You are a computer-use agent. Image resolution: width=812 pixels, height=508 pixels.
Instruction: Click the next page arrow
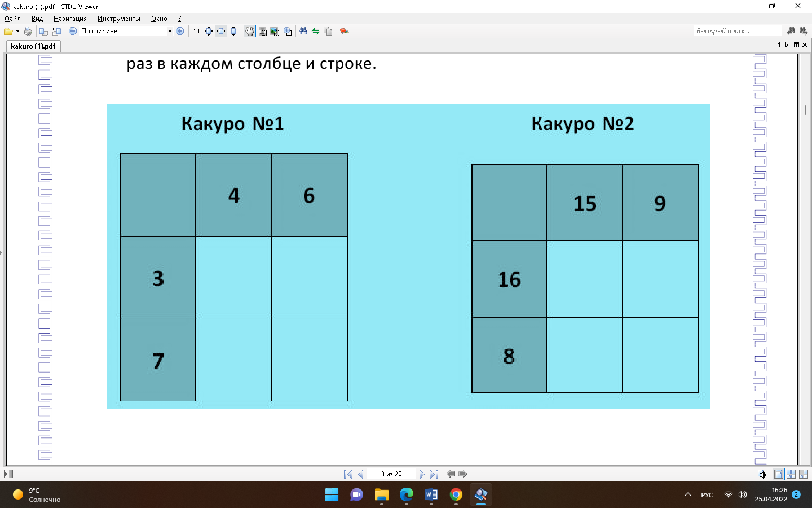pyautogui.click(x=422, y=474)
